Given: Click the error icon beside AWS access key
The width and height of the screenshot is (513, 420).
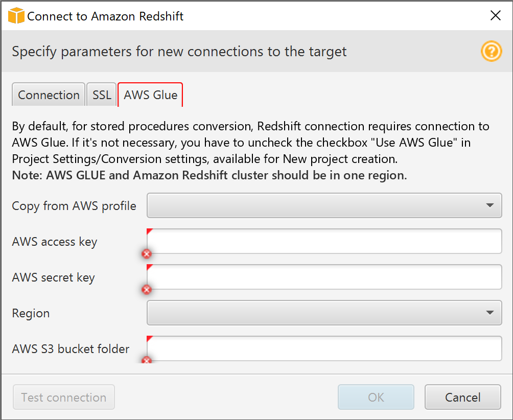Looking at the screenshot, I should (147, 253).
